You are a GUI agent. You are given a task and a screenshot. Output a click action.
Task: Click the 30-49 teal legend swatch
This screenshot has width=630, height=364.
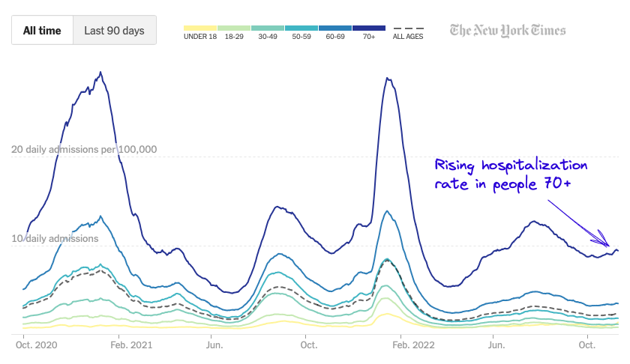point(268,28)
